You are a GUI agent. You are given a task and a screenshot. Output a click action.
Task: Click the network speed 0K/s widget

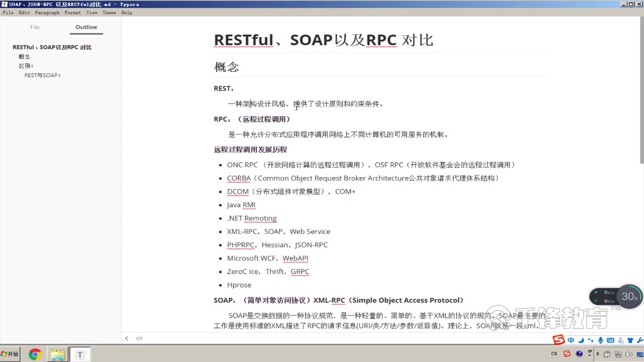[x=605, y=297]
